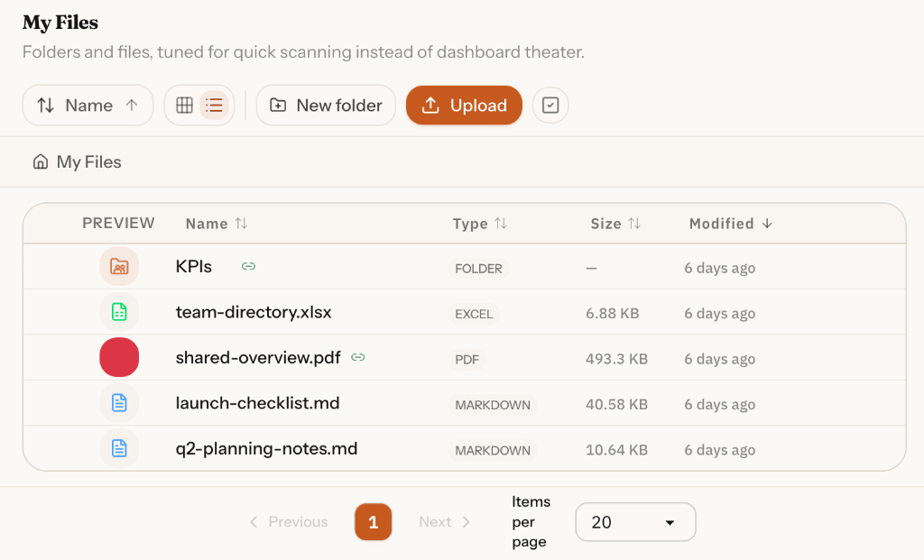
Task: Click the 6.88 KB size value
Action: [x=613, y=313]
